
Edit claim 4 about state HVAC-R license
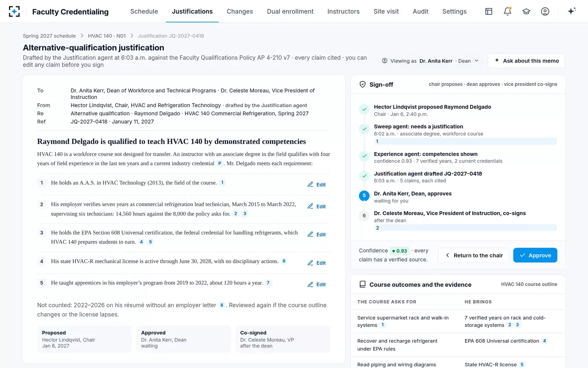[x=316, y=263]
